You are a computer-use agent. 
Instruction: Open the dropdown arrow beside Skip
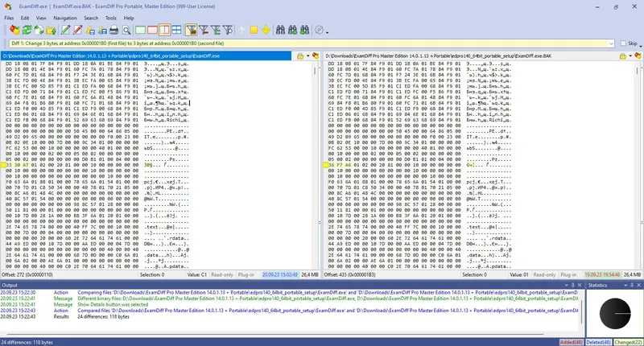[641, 45]
